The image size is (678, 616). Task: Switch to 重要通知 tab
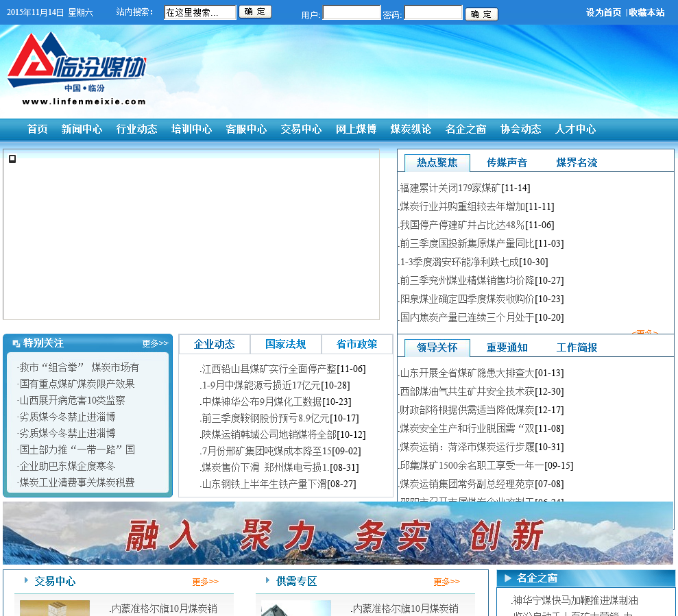tap(507, 347)
